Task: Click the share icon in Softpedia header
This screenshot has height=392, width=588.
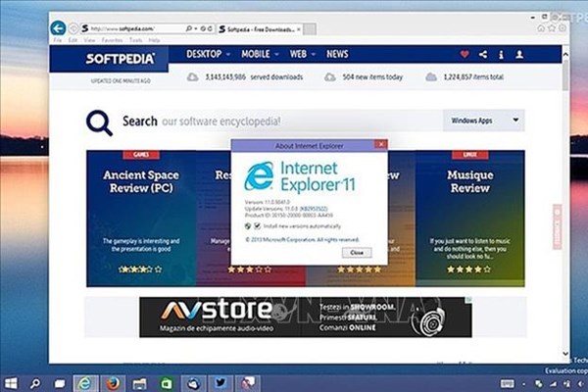Action: (483, 55)
